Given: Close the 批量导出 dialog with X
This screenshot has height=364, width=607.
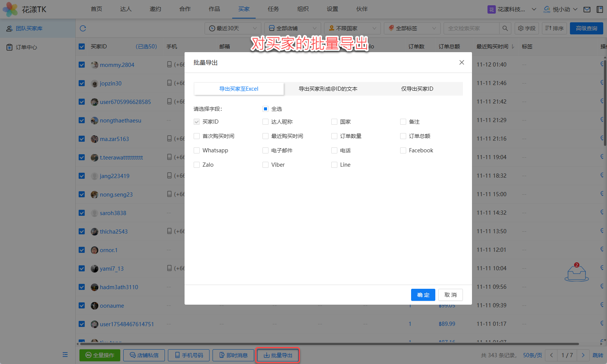Looking at the screenshot, I should click(x=461, y=62).
